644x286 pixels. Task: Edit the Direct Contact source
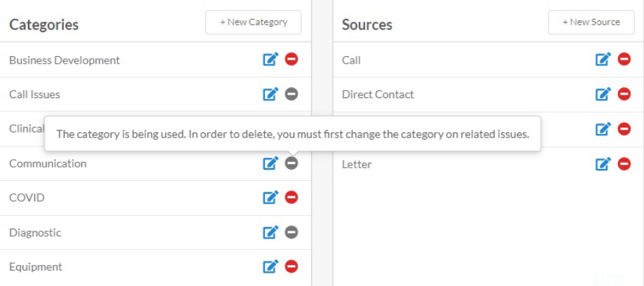click(x=603, y=94)
